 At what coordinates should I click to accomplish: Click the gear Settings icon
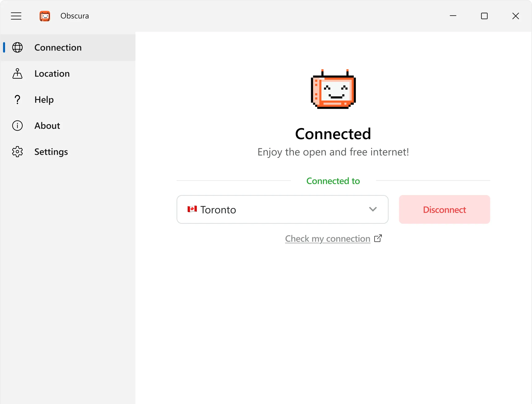pos(17,152)
